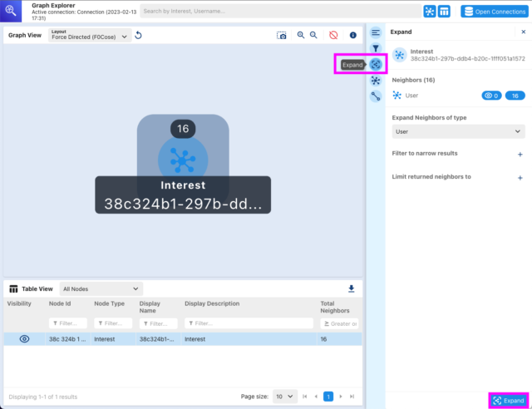Open the Force Directed layout dropdown
The height and width of the screenshot is (409, 532).
pos(89,36)
